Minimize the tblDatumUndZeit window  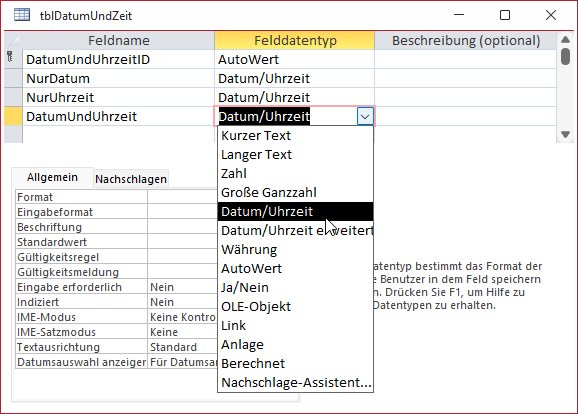[x=459, y=15]
